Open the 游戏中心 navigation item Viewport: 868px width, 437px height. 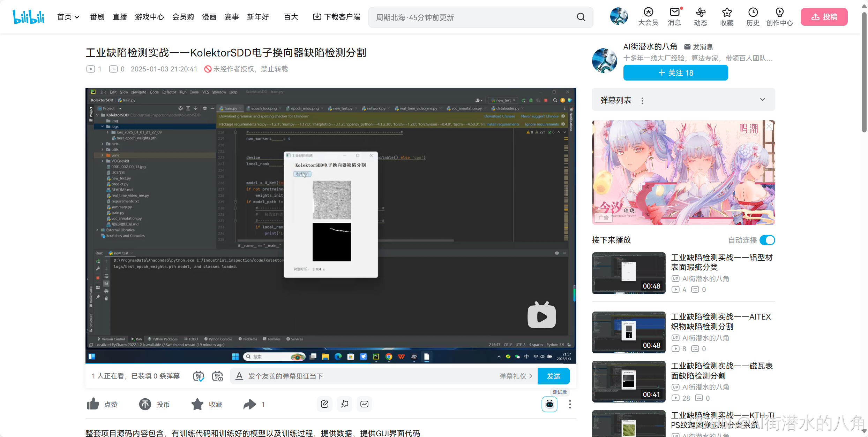tap(149, 17)
